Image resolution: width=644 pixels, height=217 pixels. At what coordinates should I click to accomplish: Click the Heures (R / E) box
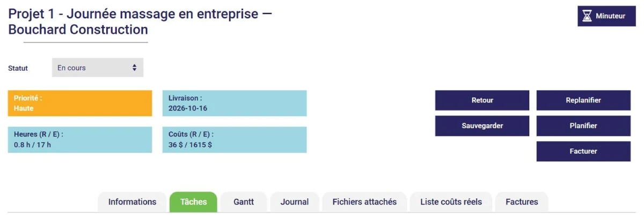pos(80,140)
